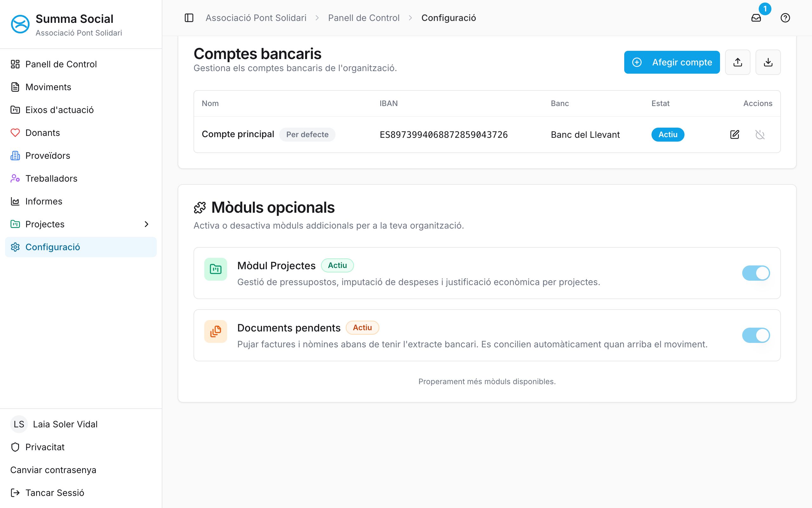Click the green Actiu tag on Mòdul Projectes

pos(337,265)
